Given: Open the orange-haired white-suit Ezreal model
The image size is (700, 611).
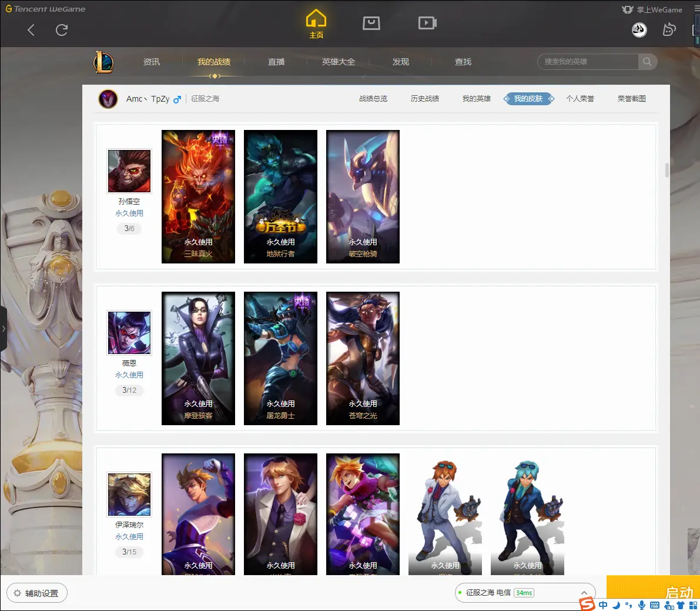Looking at the screenshot, I should point(445,514).
